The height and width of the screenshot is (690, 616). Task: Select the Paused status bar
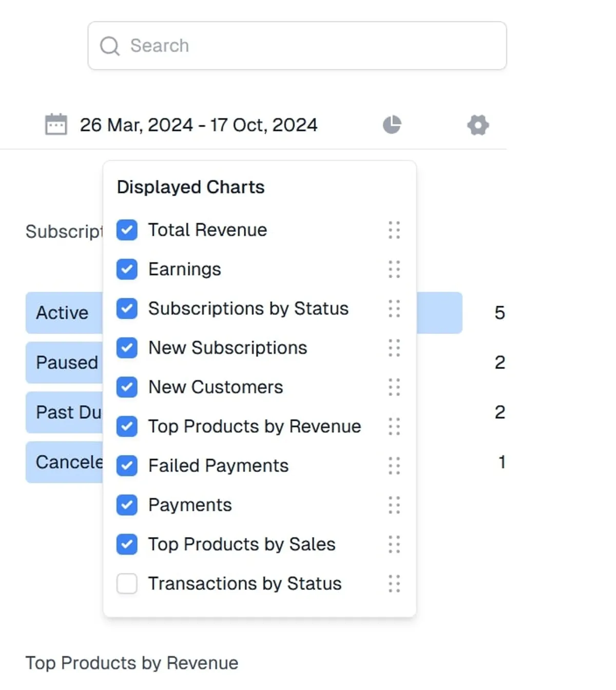click(64, 363)
